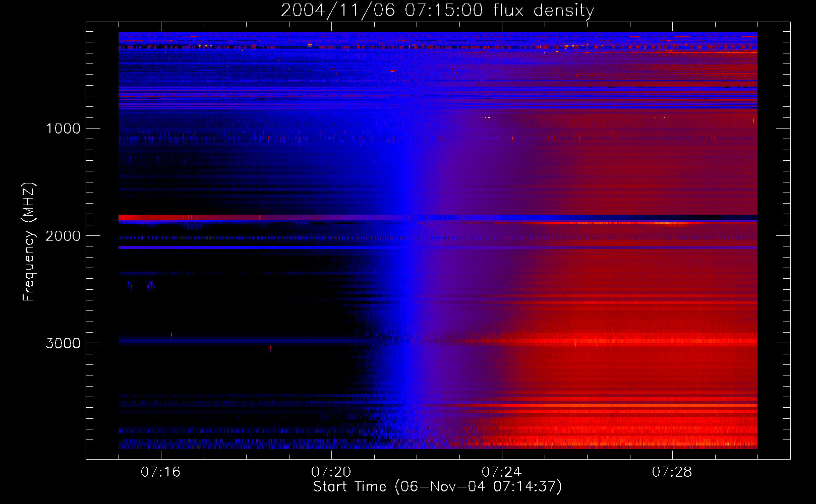
Task: Click the 07:28 time tick label
Action: [672, 472]
